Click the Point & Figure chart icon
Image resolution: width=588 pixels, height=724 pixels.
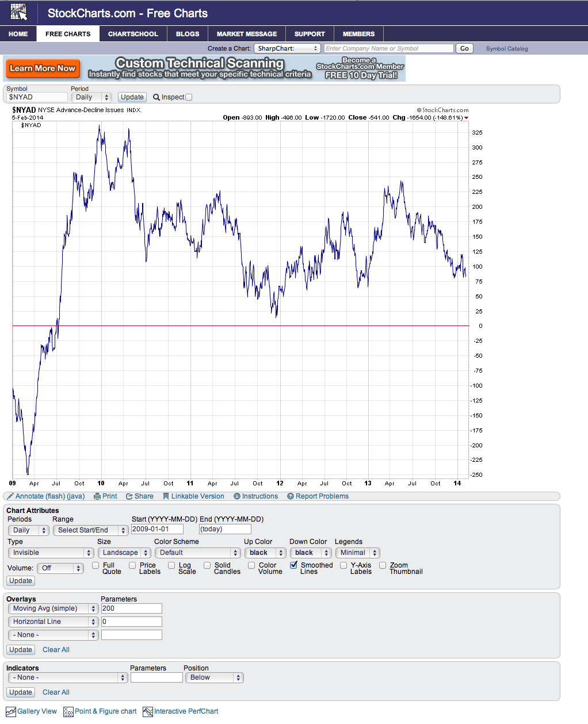click(68, 712)
